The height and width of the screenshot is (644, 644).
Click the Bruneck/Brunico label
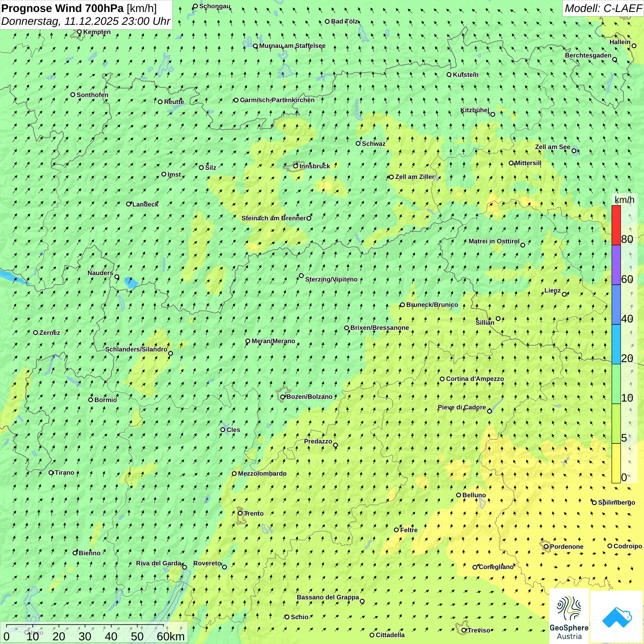point(432,305)
